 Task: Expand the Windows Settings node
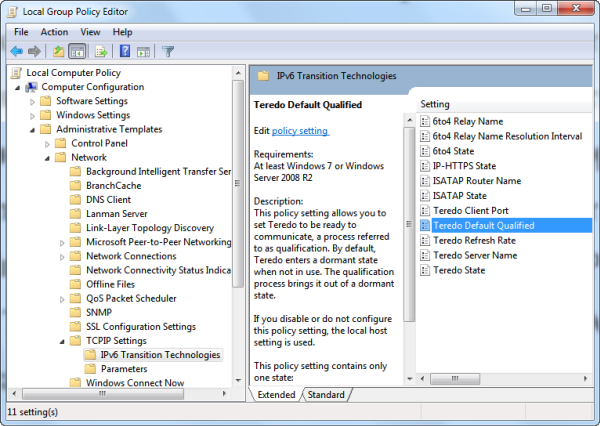coord(33,116)
